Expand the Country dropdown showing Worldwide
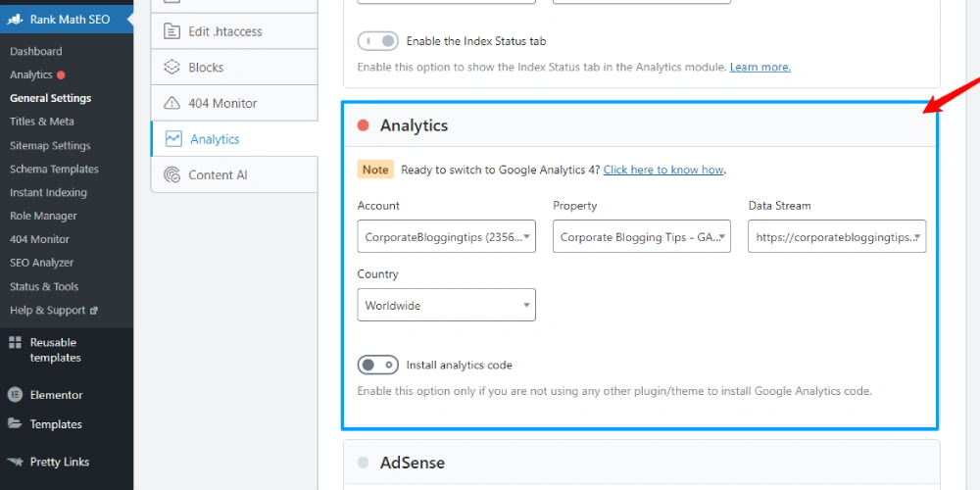The image size is (980, 490). pos(446,305)
